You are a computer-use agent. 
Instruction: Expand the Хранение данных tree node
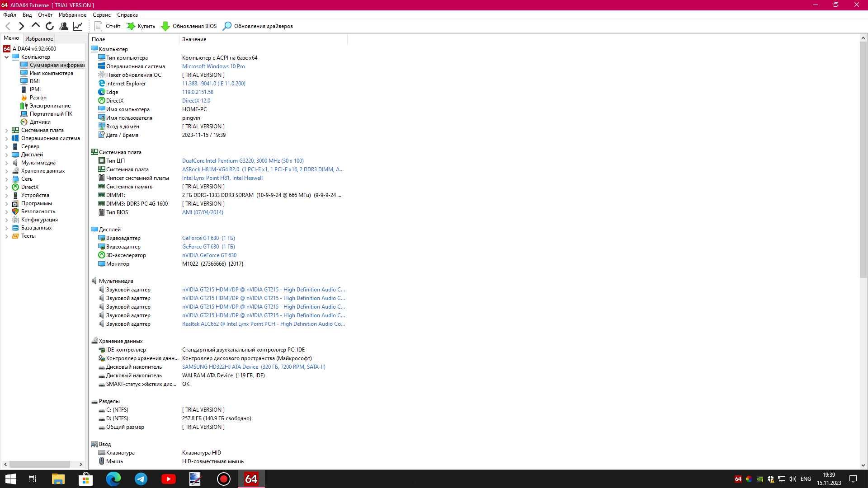coord(6,171)
